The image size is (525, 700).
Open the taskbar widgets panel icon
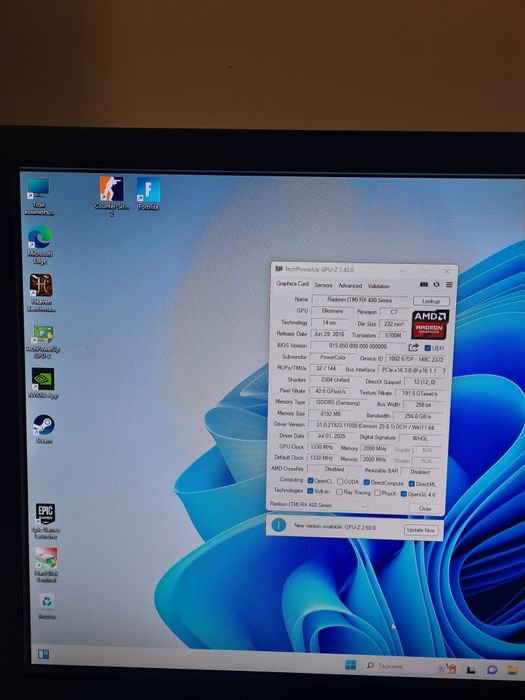tap(43, 654)
